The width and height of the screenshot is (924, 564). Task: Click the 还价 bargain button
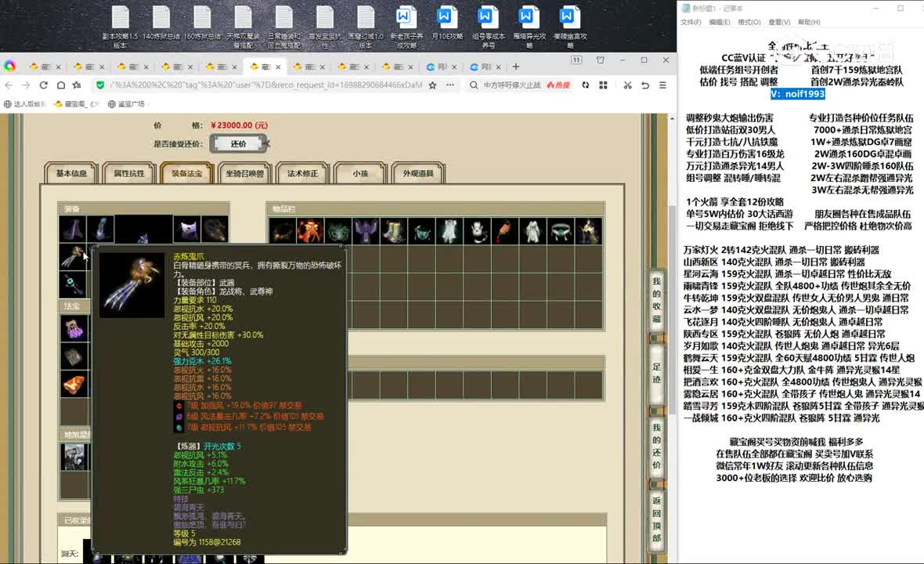(x=239, y=144)
